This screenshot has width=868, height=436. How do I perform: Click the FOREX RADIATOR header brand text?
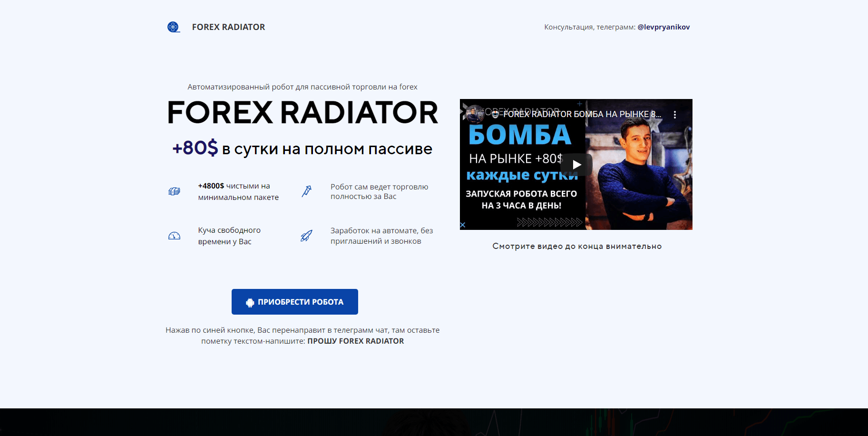pyautogui.click(x=228, y=27)
